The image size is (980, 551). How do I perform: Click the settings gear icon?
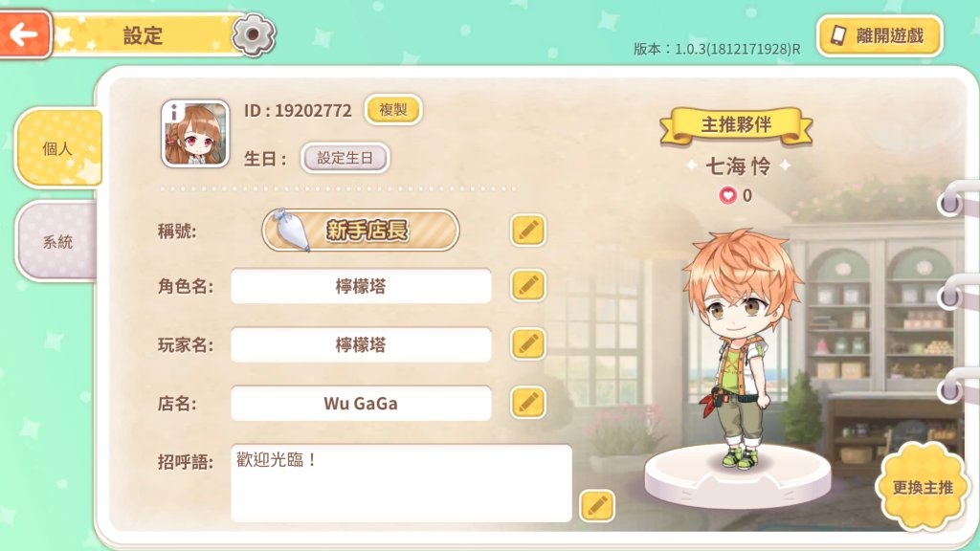[x=253, y=35]
